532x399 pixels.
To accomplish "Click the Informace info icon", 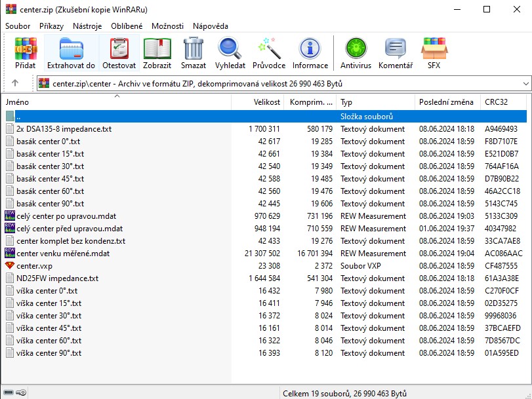I will tap(310, 48).
